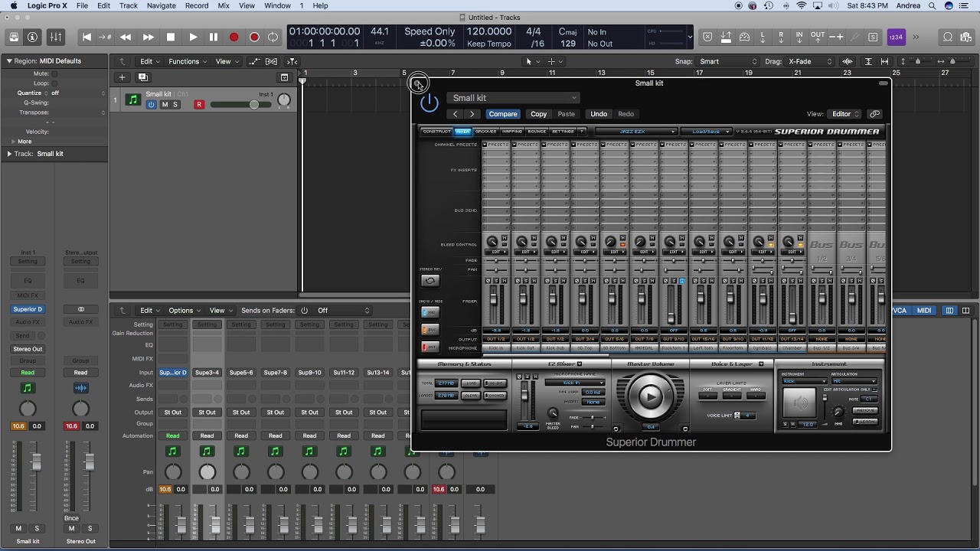Click the Master Volume play button
The image size is (980, 551).
pos(650,396)
